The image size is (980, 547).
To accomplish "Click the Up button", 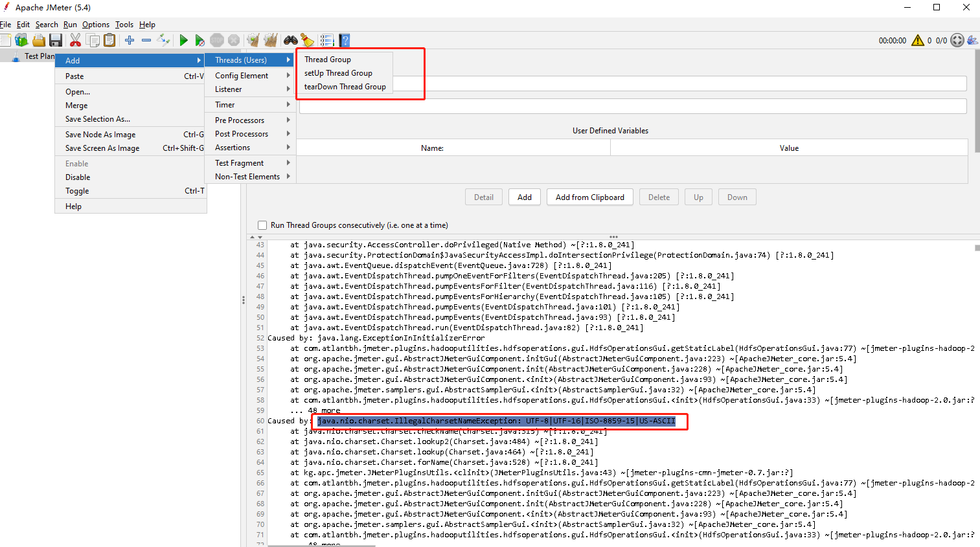I will 698,197.
